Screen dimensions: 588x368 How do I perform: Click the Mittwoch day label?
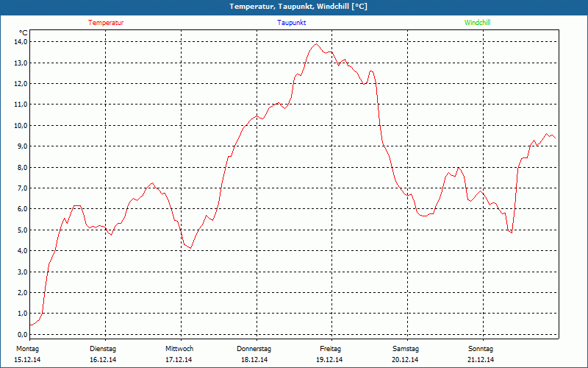coord(179,349)
